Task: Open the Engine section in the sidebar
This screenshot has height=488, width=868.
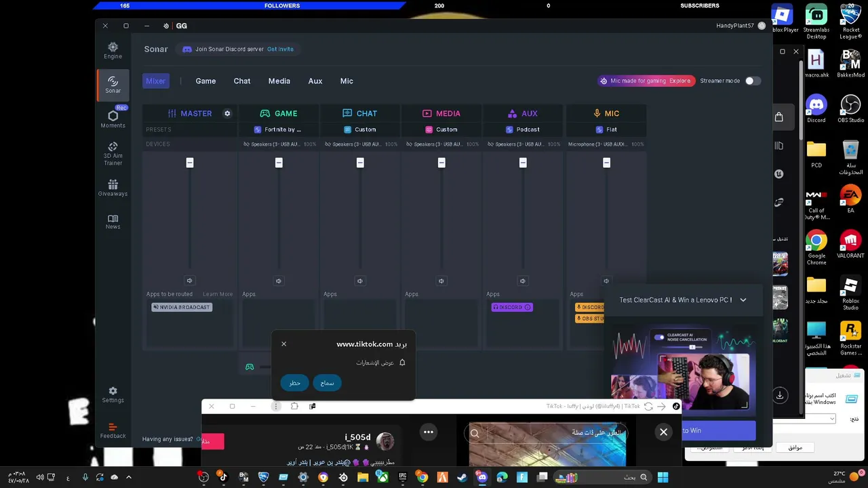Action: [113, 50]
